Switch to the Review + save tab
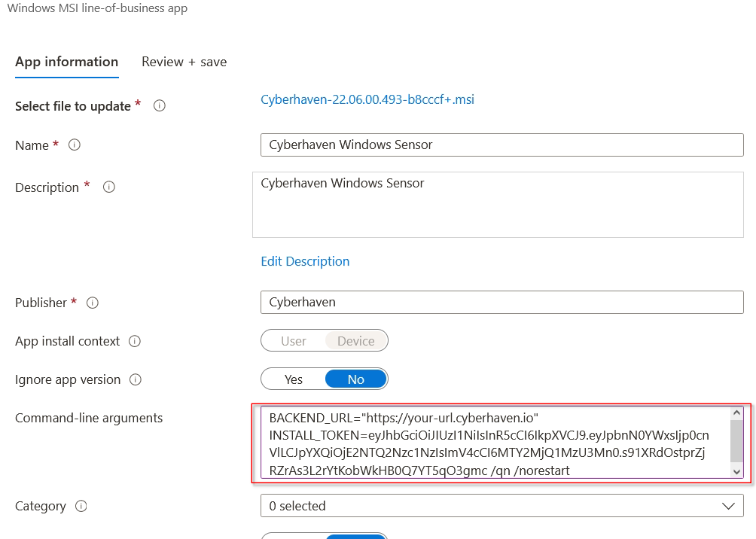This screenshot has width=756, height=539. coord(184,62)
